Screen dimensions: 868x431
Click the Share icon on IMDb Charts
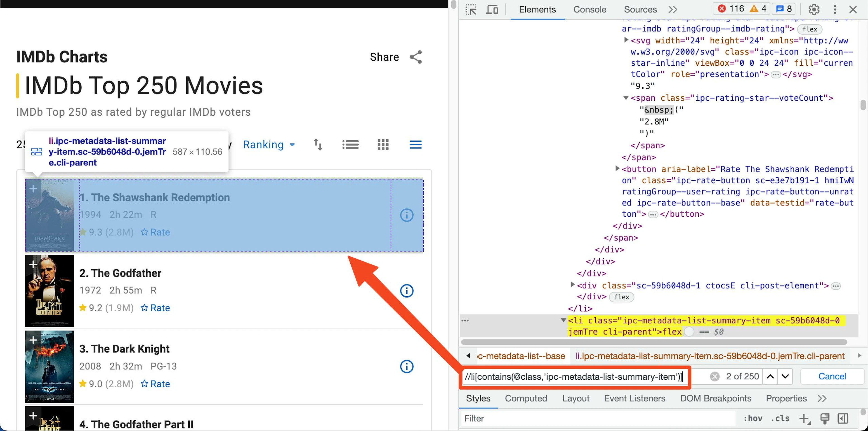(x=415, y=57)
